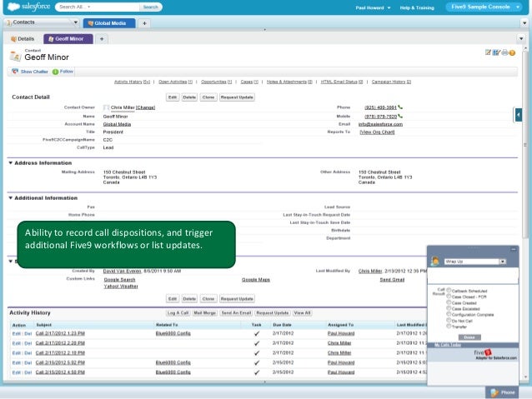Open the Call 2/17/2012 1:23 PM activity
The height and width of the screenshot is (399, 532).
(60, 333)
